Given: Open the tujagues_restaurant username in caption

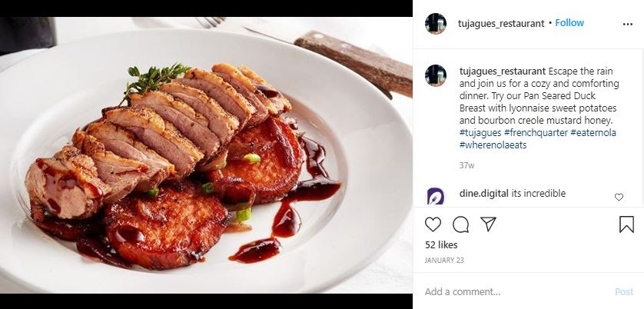Looking at the screenshot, I should (502, 71).
